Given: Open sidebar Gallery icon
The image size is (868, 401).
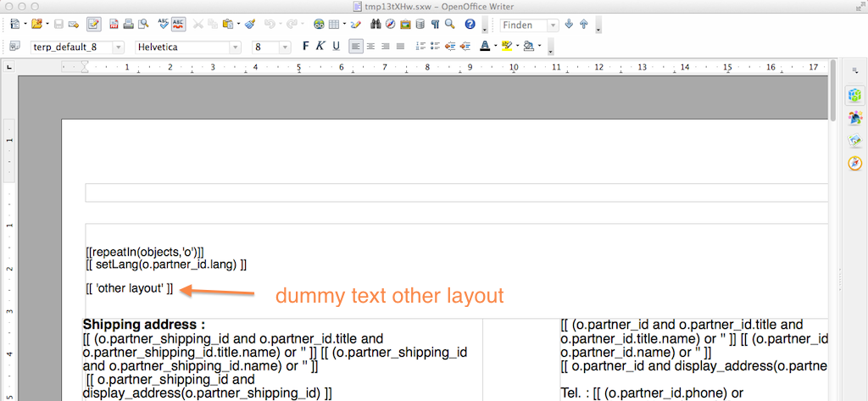Looking at the screenshot, I should [x=855, y=141].
